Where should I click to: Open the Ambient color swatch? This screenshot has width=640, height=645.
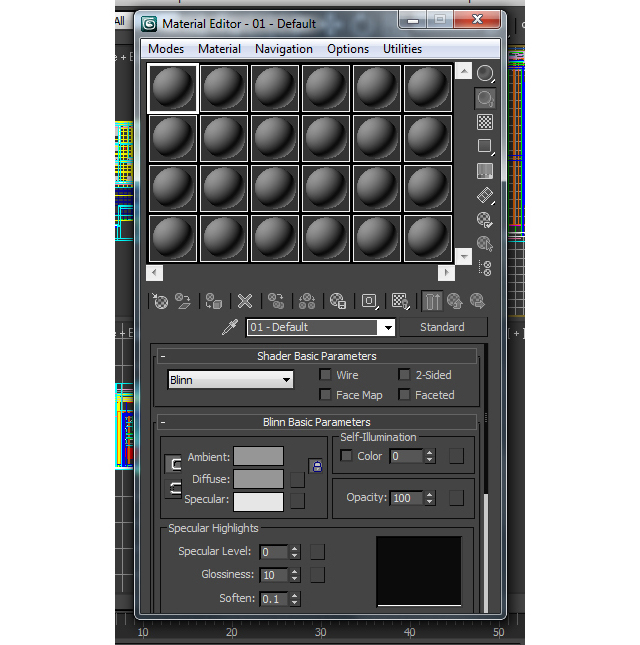(258, 456)
